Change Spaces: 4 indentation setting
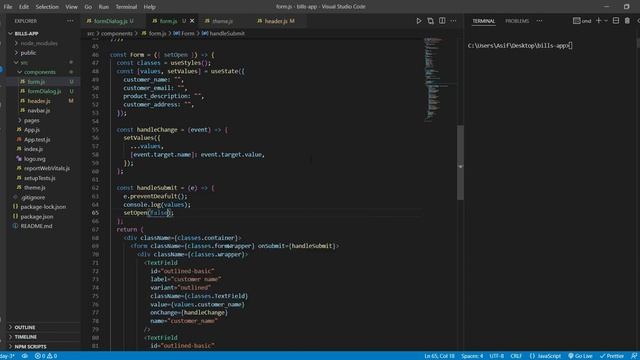 coord(472,356)
